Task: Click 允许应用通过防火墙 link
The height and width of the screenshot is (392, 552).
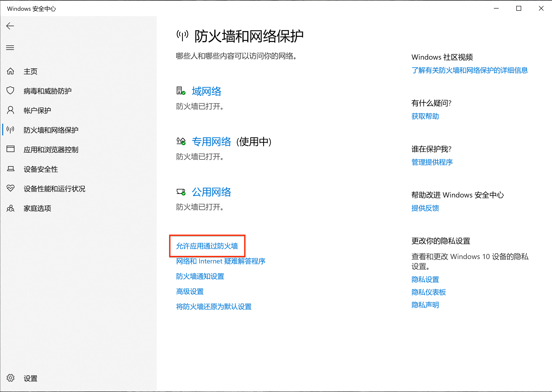Action: (x=207, y=246)
